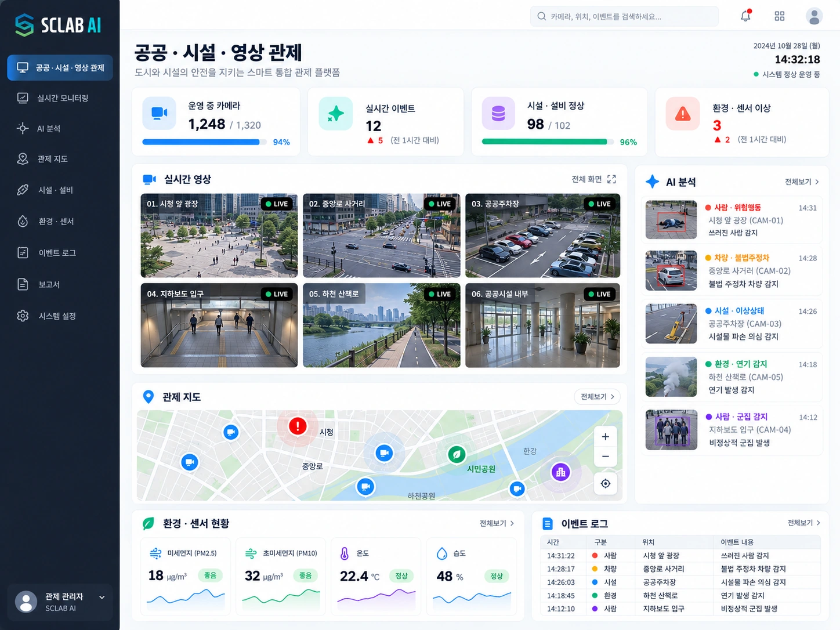Click the SCLAB AI logo

point(58,25)
